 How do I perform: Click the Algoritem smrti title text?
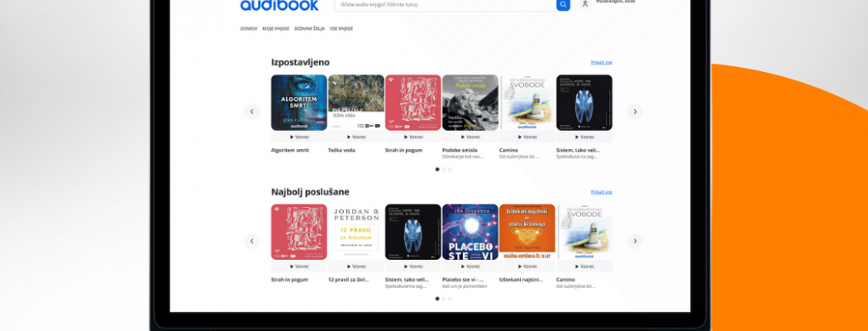click(290, 151)
